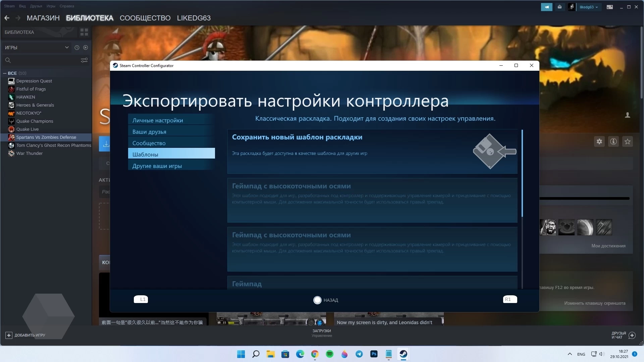The width and height of the screenshot is (644, 362).
Task: Open Личные настройки category
Action: [171, 120]
